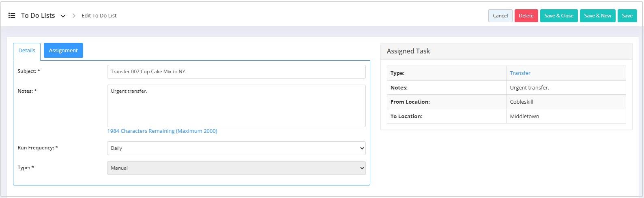
Task: Open the Transfer link in Assigned Task
Action: coord(520,73)
